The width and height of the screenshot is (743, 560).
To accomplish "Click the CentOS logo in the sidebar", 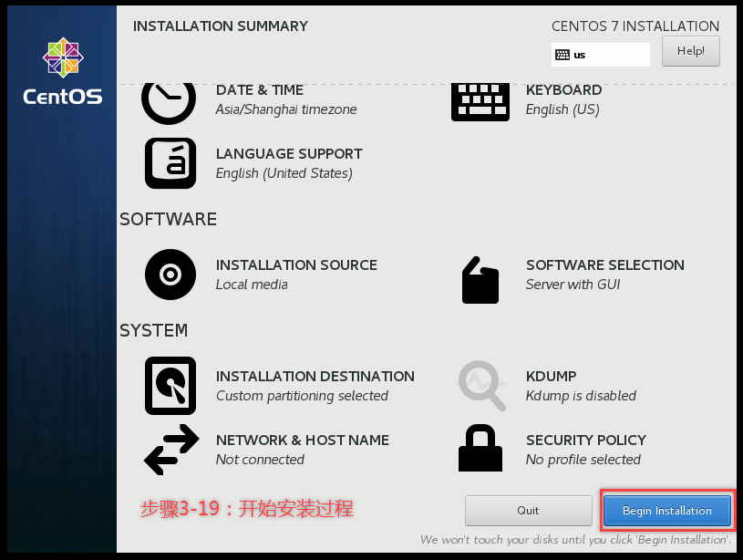I will point(63,71).
